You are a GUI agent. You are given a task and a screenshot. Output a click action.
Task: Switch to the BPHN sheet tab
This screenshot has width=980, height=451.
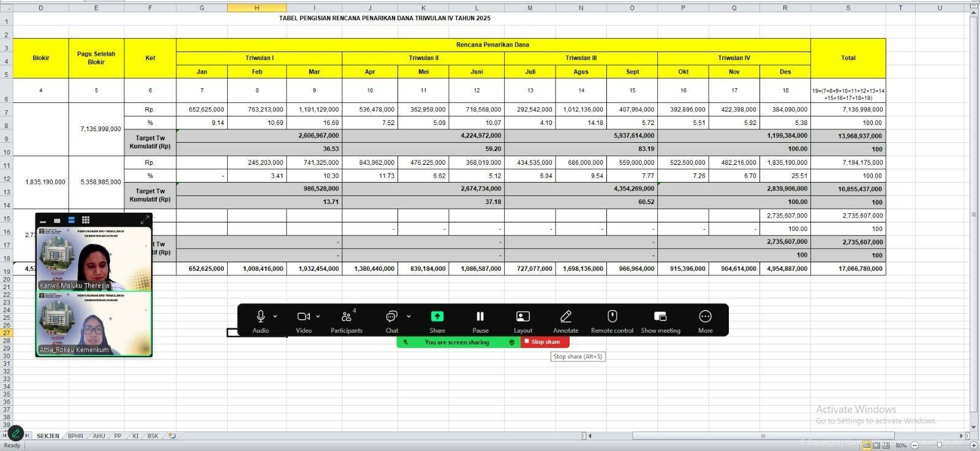pyautogui.click(x=75, y=436)
